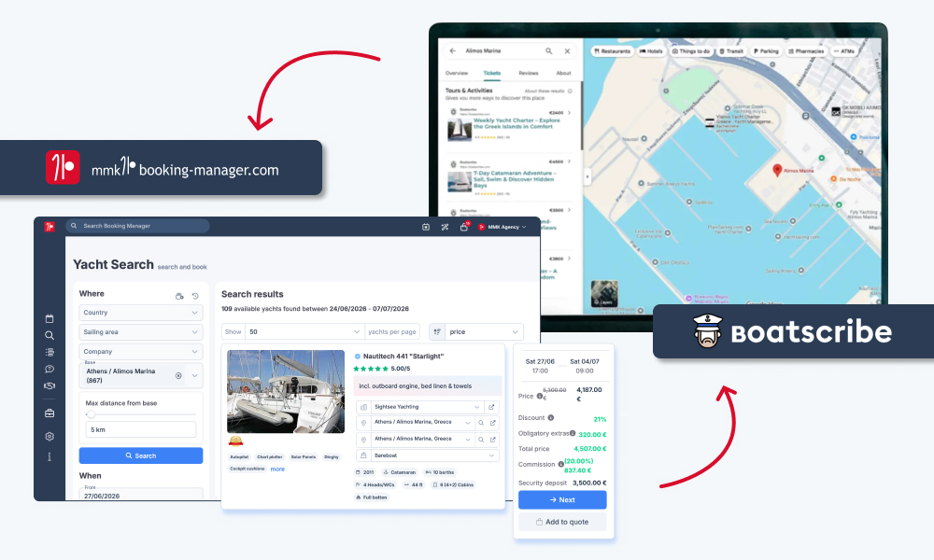The width and height of the screenshot is (934, 560).
Task: Click the Add to quote button
Action: tap(562, 522)
